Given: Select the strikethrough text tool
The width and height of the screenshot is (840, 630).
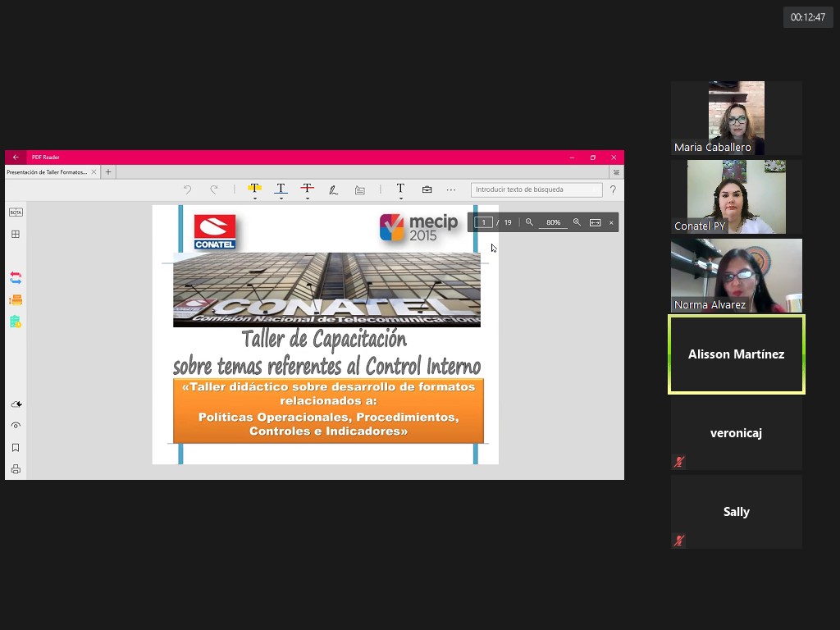Looking at the screenshot, I should (307, 188).
